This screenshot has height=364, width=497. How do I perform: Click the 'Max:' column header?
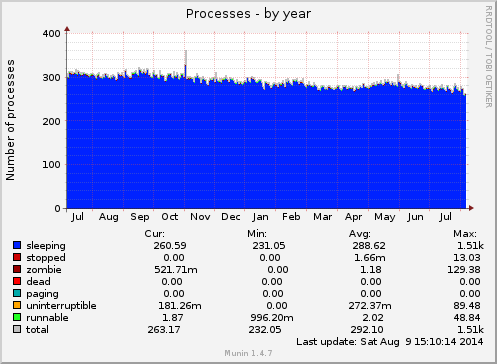(465, 234)
